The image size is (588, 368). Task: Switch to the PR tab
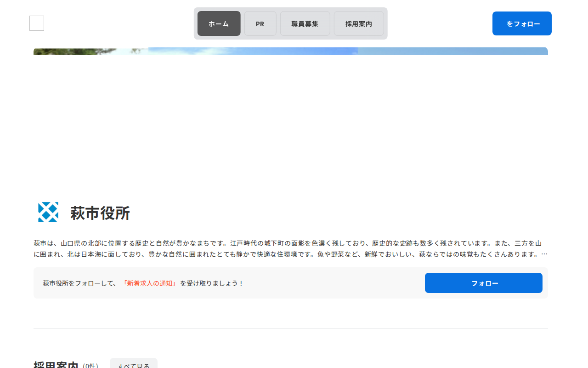260,23
